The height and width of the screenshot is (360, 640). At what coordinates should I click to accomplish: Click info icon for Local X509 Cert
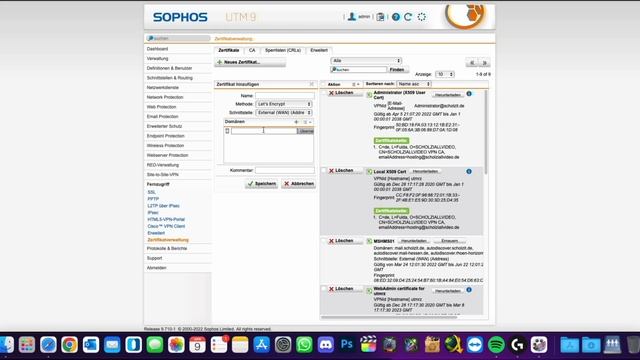click(x=469, y=171)
